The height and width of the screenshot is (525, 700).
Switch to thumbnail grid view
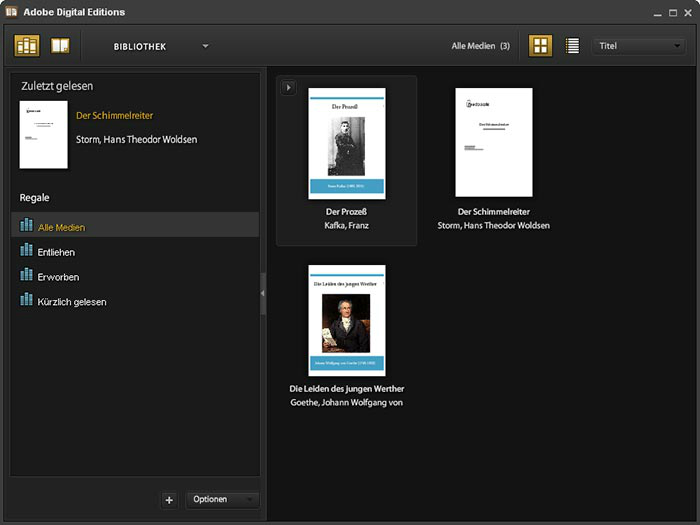pos(540,46)
